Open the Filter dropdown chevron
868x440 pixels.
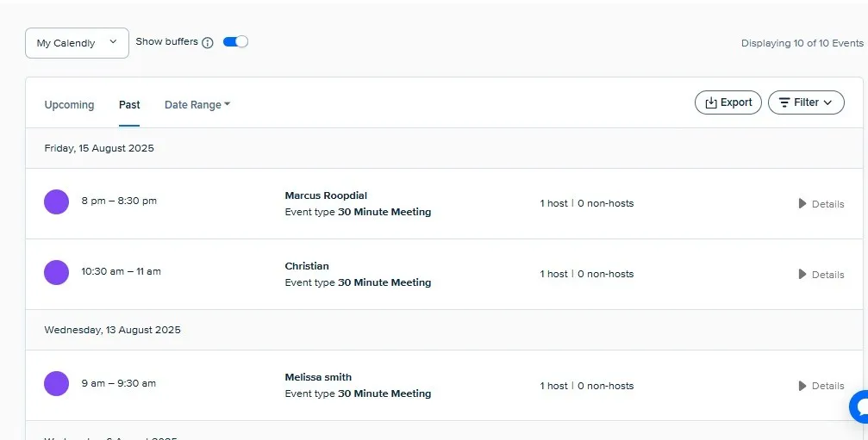tap(828, 102)
